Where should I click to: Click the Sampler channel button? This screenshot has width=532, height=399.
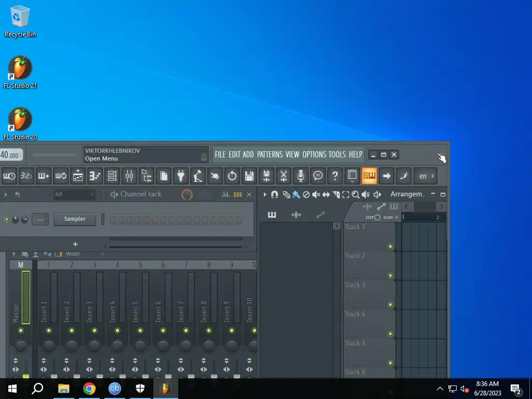75,219
